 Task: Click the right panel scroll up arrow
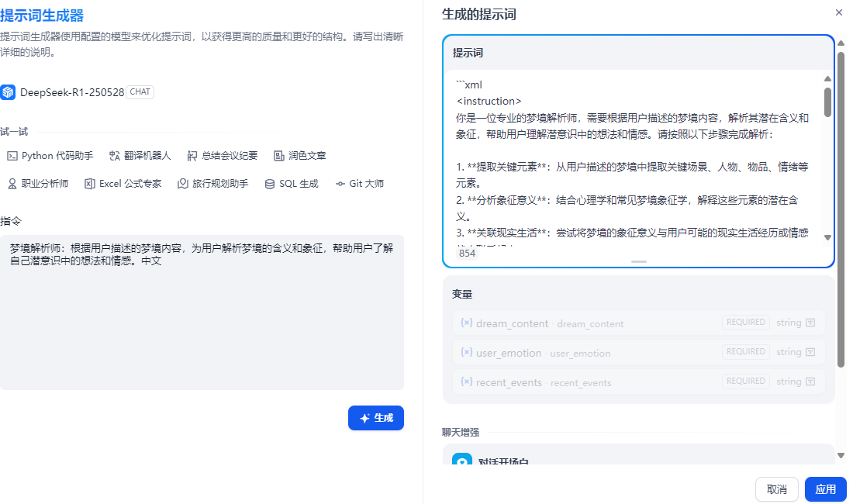(x=841, y=43)
